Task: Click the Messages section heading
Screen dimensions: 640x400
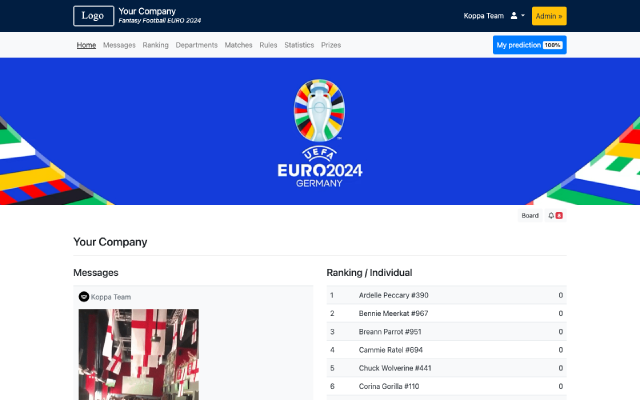Action: point(96,273)
